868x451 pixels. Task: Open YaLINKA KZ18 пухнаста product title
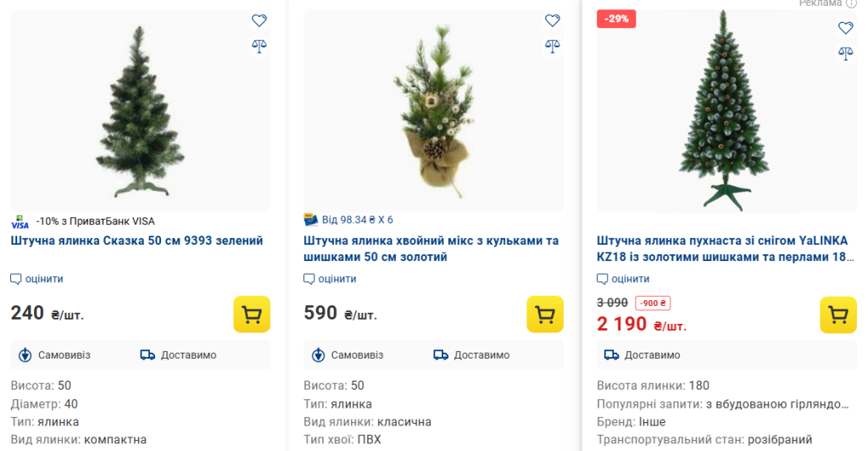pos(723,248)
